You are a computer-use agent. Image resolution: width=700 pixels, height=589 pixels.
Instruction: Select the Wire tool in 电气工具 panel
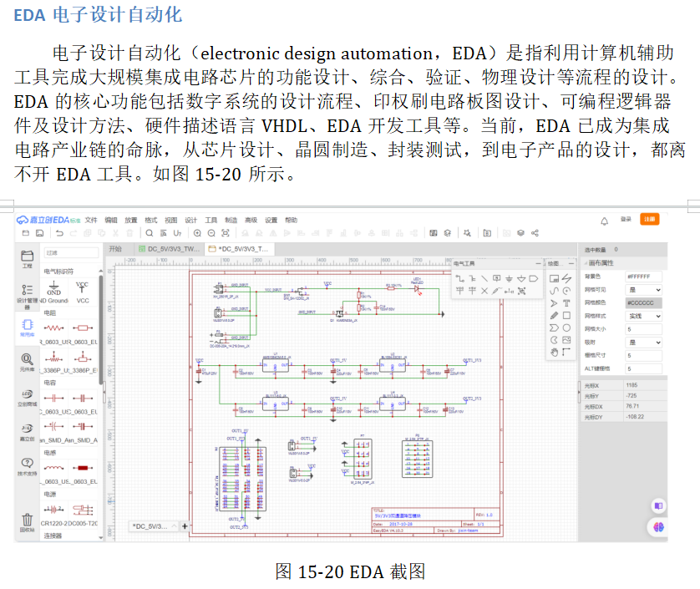tap(460, 278)
